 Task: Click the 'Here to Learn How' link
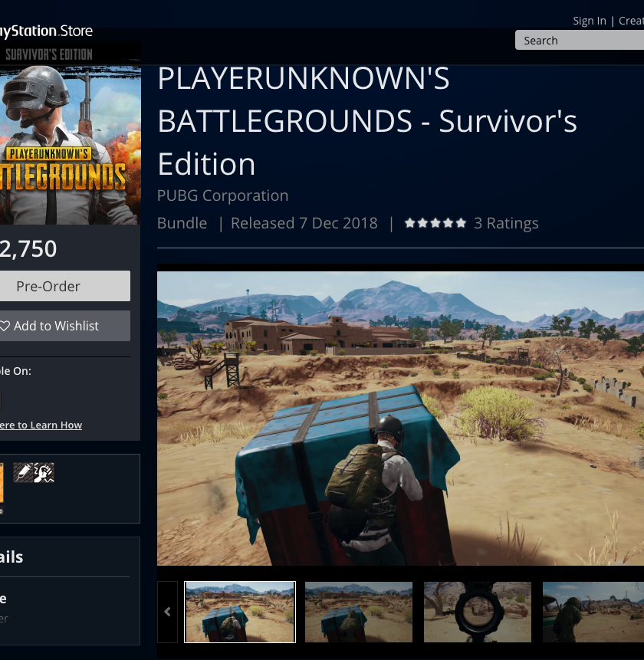[41, 425]
